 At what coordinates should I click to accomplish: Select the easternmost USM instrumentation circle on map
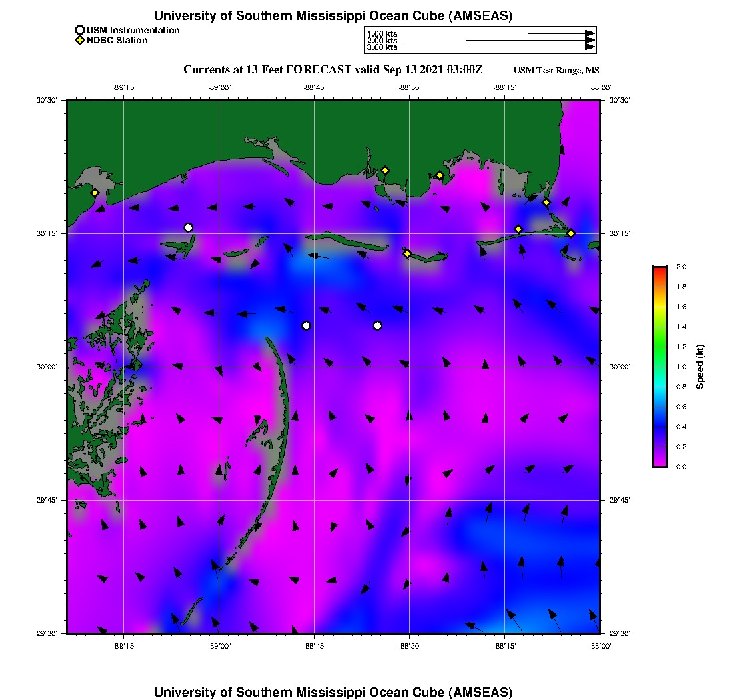click(378, 325)
